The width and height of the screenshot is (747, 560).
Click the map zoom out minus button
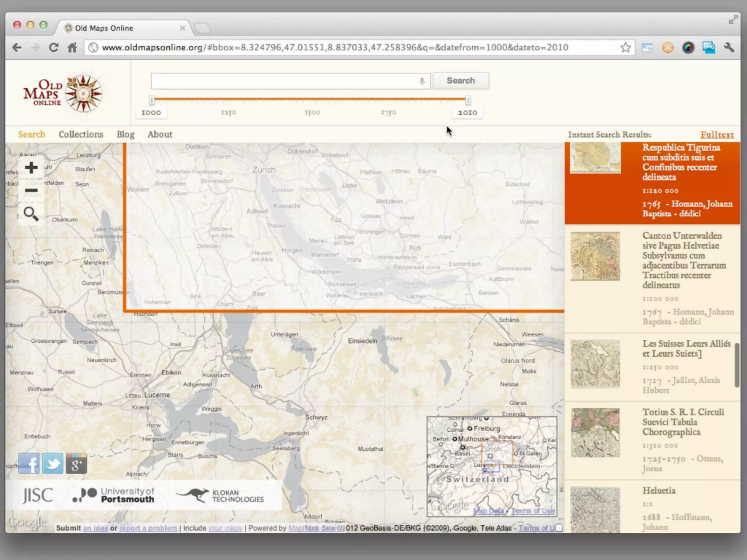[31, 190]
